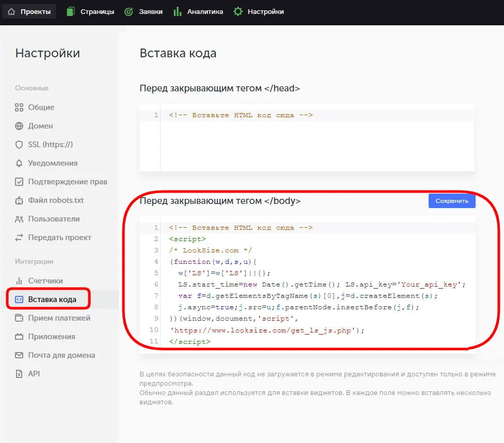Image resolution: width=504 pixels, height=443 pixels.
Task: Click the Вставка кода code icon
Action: [x=19, y=299]
